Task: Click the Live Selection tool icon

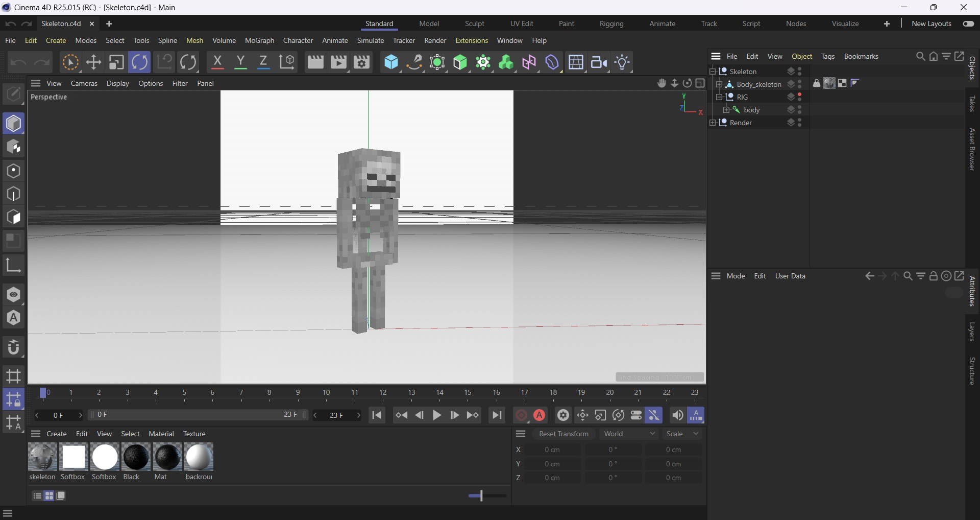Action: pos(70,62)
